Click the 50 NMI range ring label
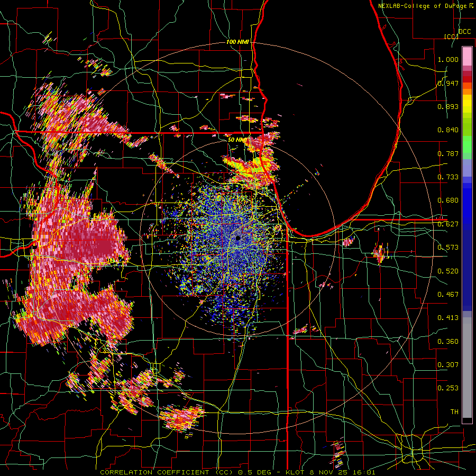Screen dimensions: 476x476 point(237,140)
